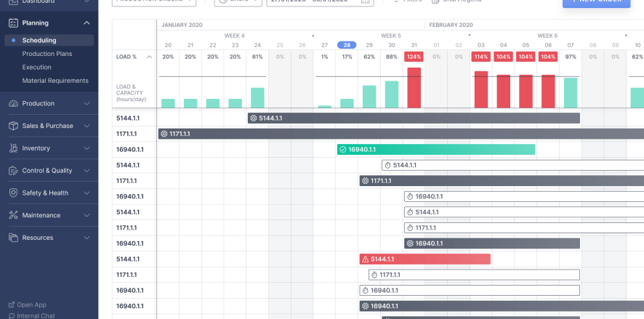The width and height of the screenshot is (644, 319).
Task: Click the Safety & Health shield icon
Action: (x=12, y=193)
